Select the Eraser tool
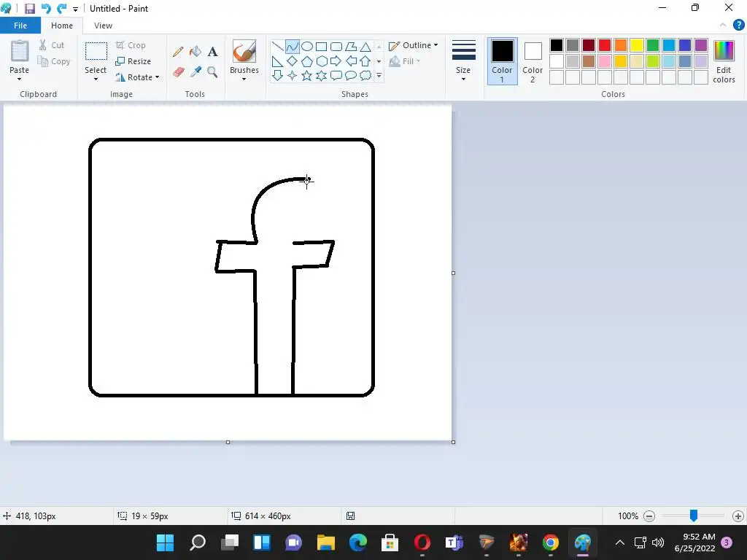The image size is (747, 560). click(178, 72)
